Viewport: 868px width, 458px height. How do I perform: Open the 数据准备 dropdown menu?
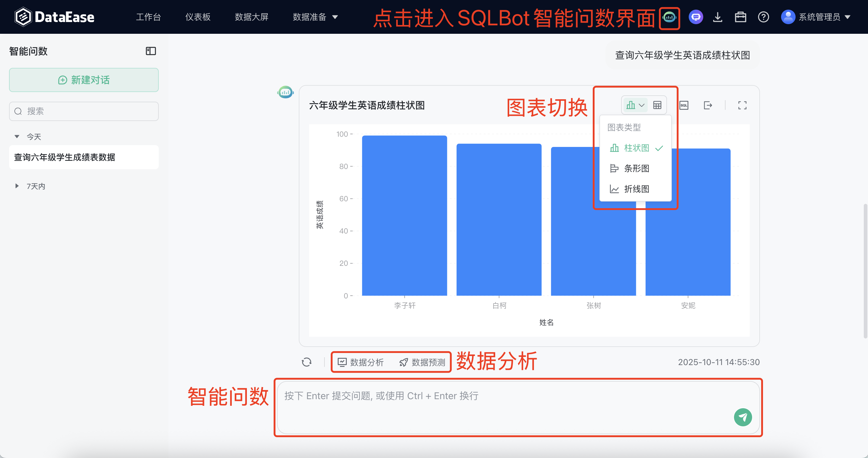click(315, 17)
